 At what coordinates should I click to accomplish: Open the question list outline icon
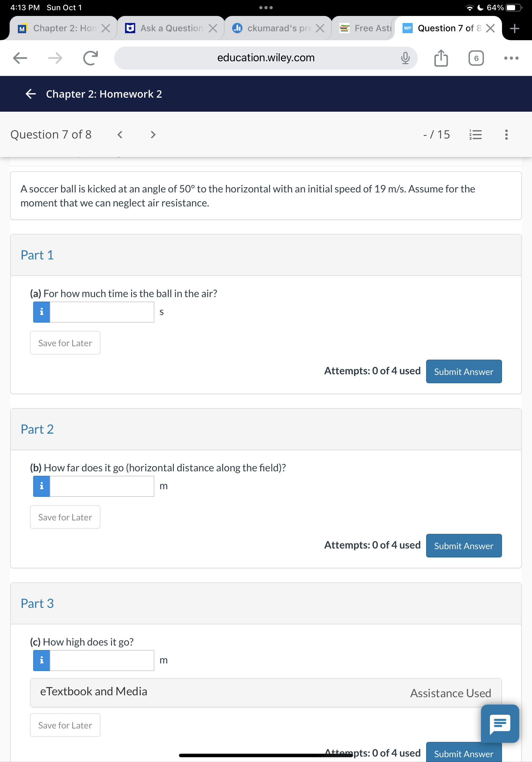point(475,135)
